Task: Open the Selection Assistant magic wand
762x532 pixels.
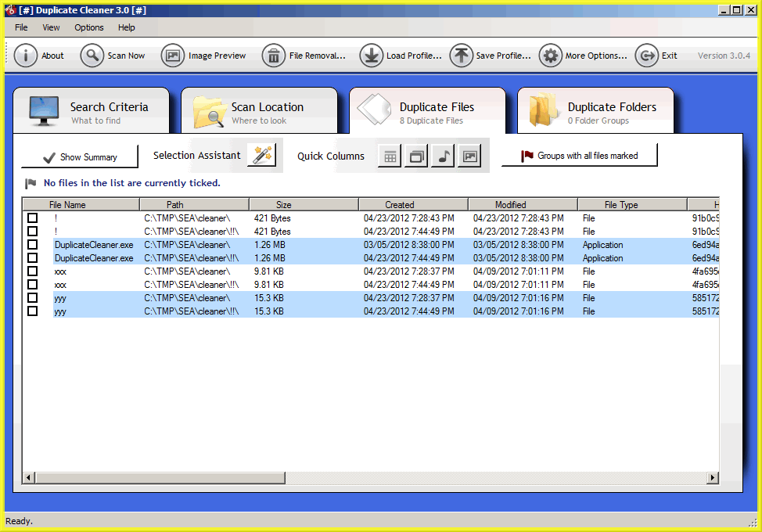Action: 261,155
